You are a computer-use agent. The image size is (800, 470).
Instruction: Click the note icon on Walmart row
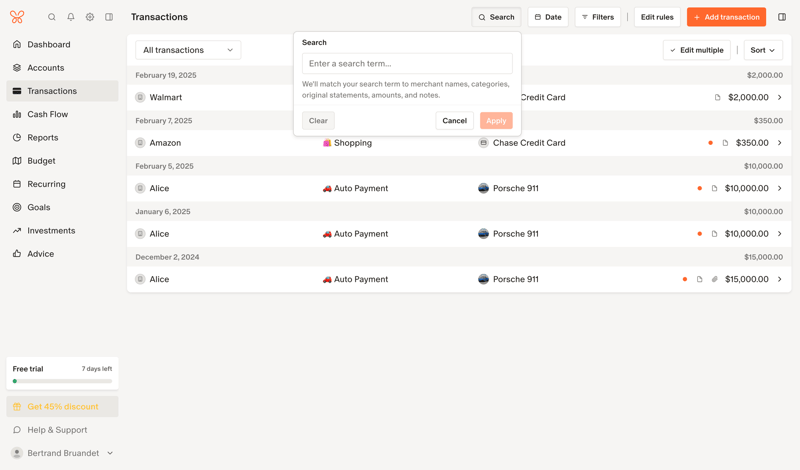[x=717, y=97]
